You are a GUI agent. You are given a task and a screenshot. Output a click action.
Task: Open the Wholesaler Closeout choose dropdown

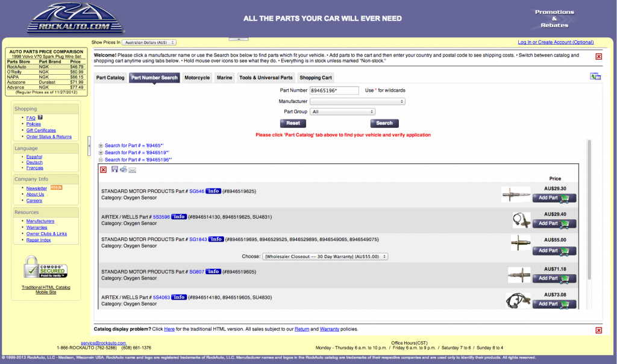click(x=325, y=257)
